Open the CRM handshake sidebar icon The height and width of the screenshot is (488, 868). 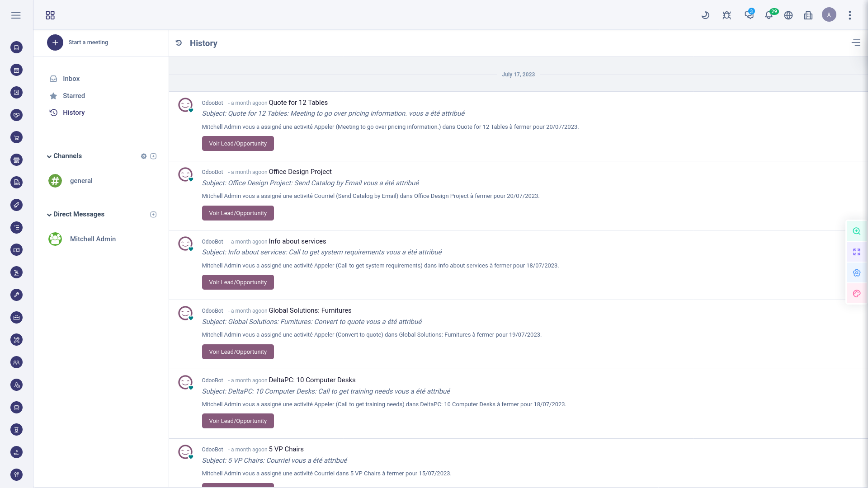[16, 115]
